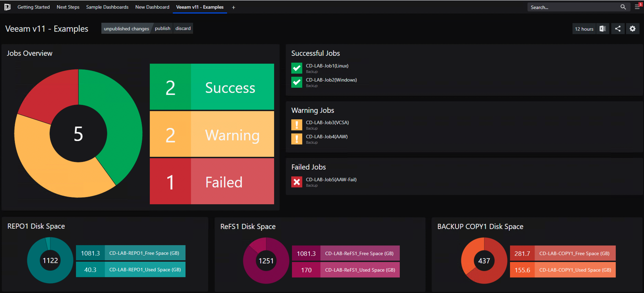Click the Failed status block

[x=212, y=181]
